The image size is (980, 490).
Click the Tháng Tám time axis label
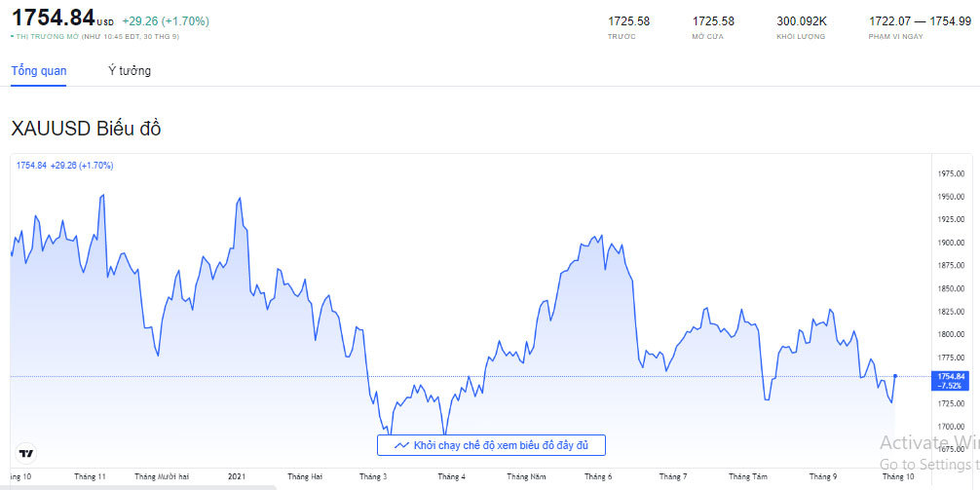click(x=747, y=477)
